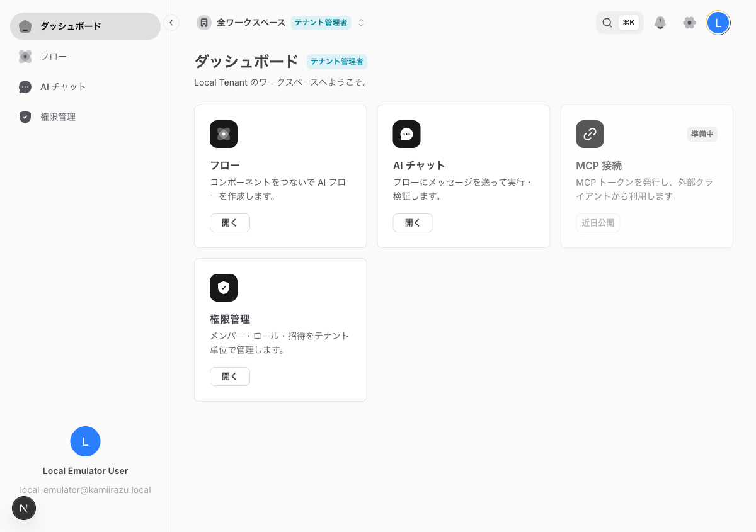Click the MCP 接続 card title
The image size is (756, 532).
click(599, 166)
